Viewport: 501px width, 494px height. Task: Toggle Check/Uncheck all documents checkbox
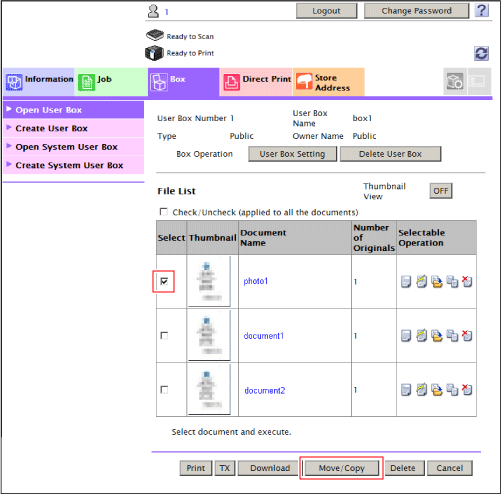[x=164, y=212]
